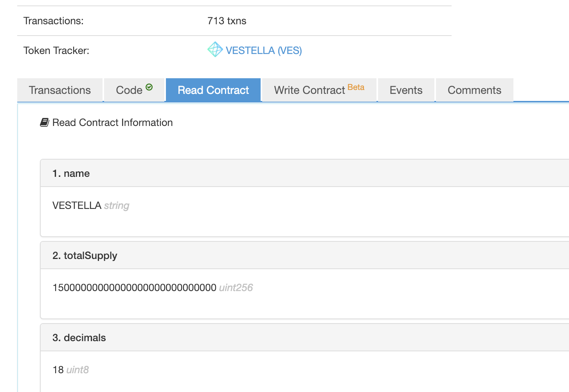Collapse the '3. decimals' section header
The image size is (569, 392).
click(x=79, y=338)
